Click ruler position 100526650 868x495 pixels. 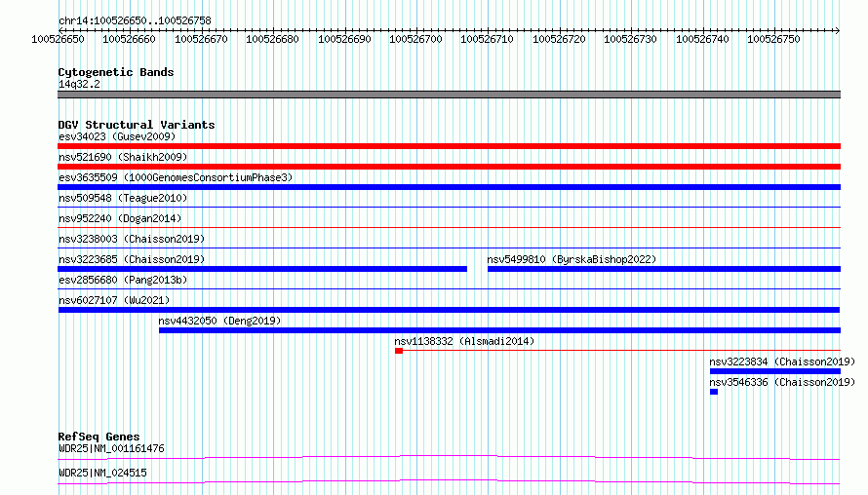(59, 39)
